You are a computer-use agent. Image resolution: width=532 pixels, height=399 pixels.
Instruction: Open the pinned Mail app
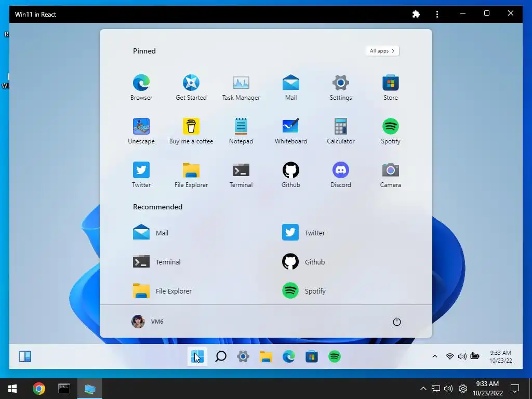pyautogui.click(x=291, y=87)
